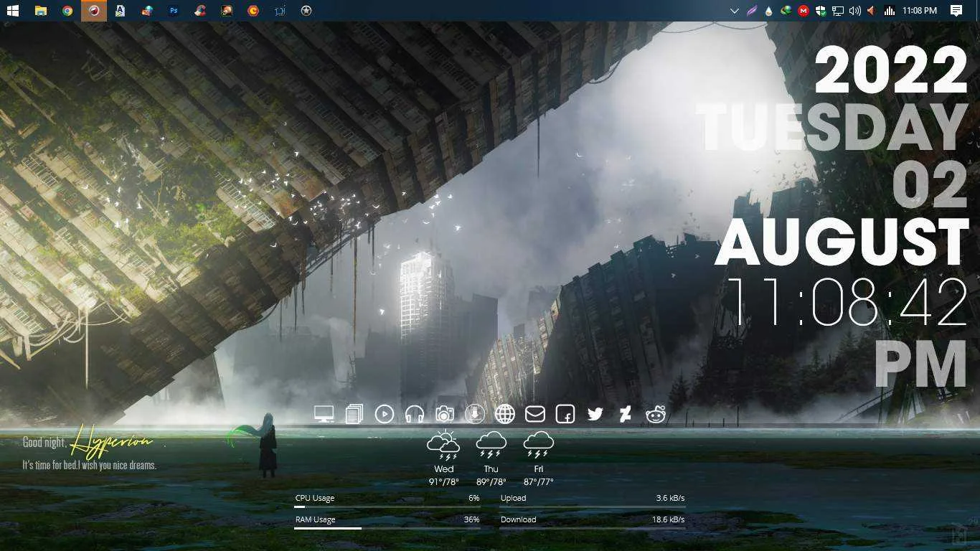Open the purple feather tray icon
This screenshot has width=980, height=551.
coord(752,11)
